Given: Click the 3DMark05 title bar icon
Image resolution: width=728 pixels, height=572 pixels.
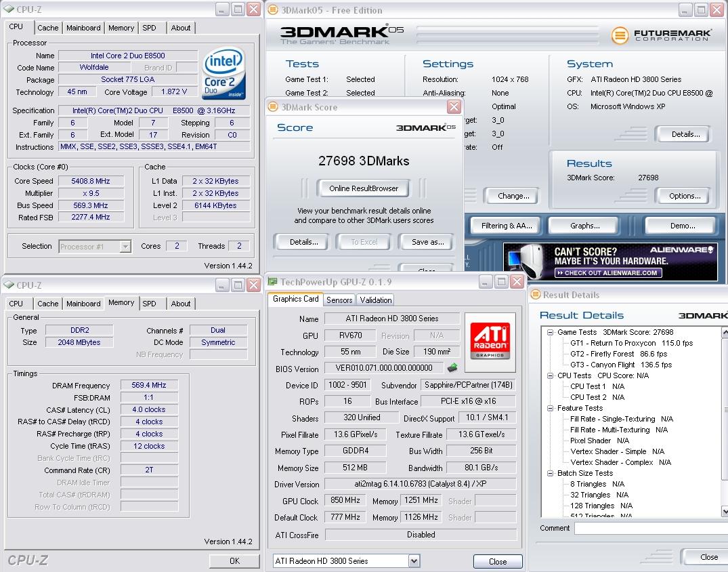Looking at the screenshot, I should (x=274, y=9).
